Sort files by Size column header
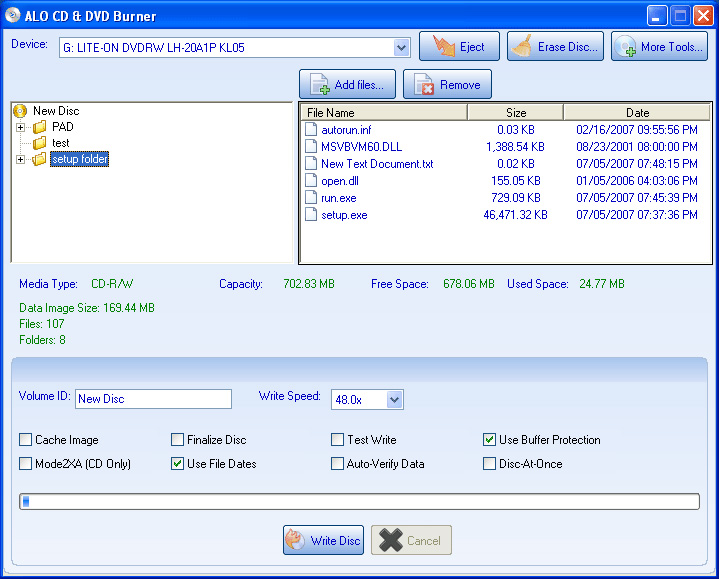 tap(515, 113)
